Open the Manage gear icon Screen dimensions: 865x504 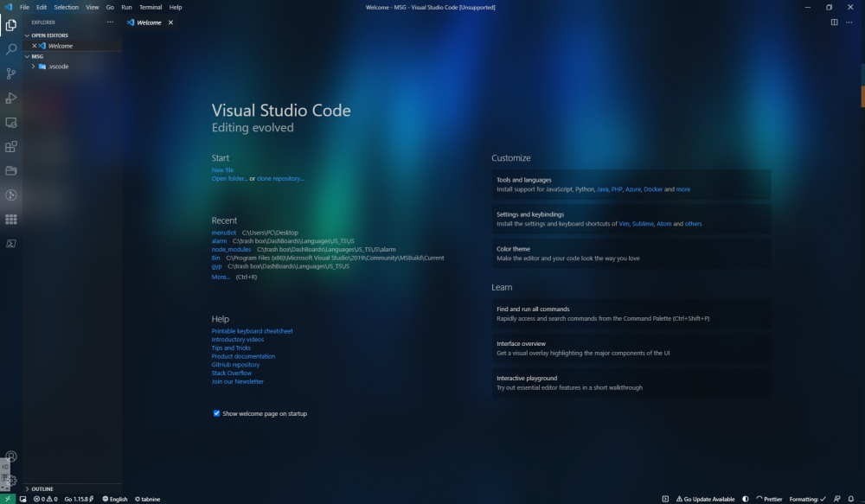(x=11, y=481)
